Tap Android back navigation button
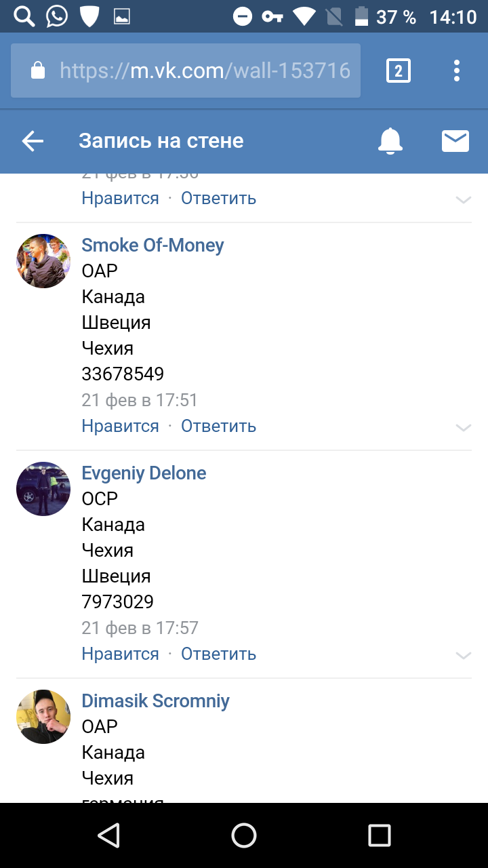 [x=109, y=835]
